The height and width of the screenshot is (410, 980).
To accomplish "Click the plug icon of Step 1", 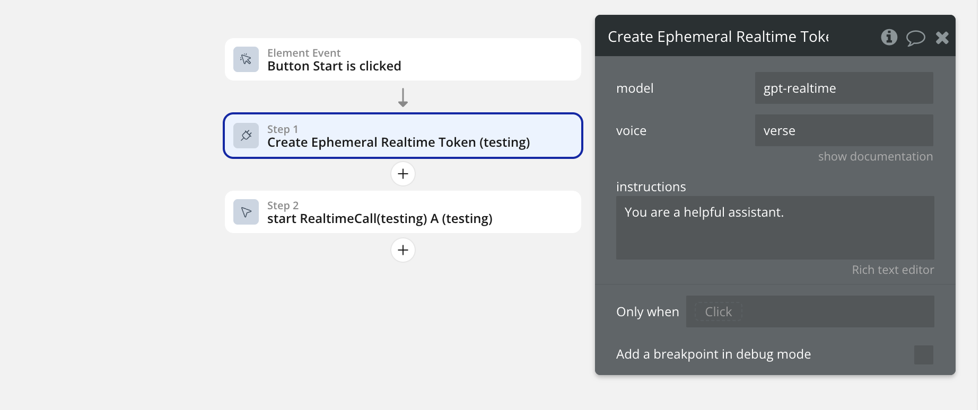I will [246, 136].
